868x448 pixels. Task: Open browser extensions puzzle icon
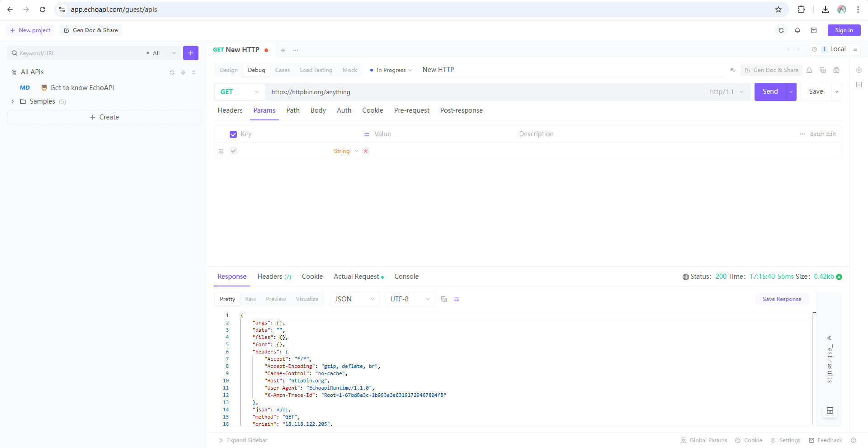(801, 10)
